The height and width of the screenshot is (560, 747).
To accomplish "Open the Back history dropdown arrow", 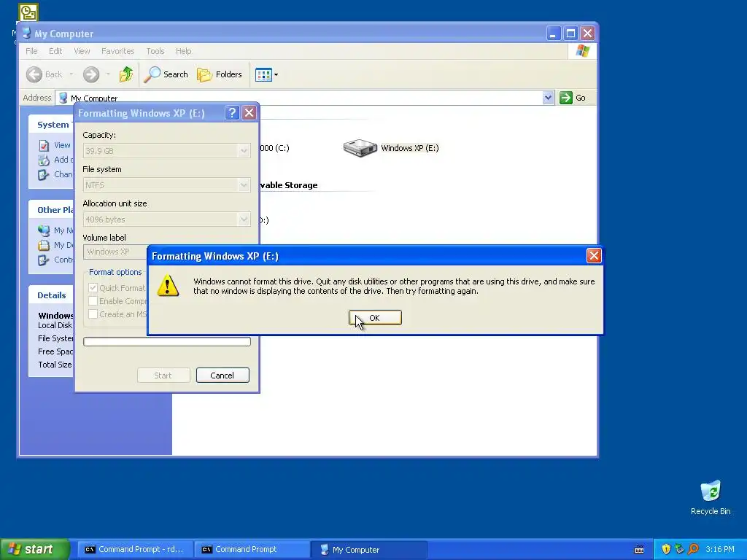I will pos(71,74).
